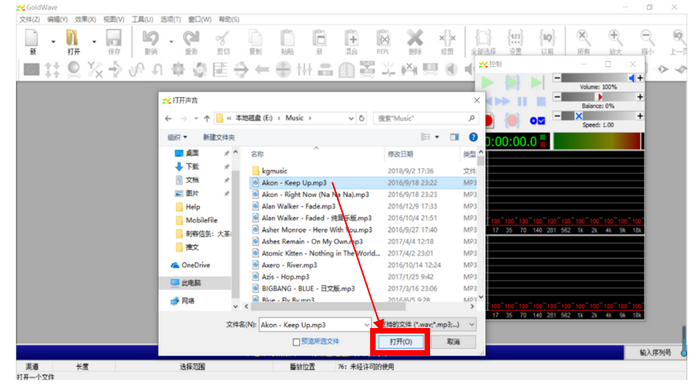Click the Up one level arrow in dialog
The height and width of the screenshot is (392, 700).
[207, 118]
